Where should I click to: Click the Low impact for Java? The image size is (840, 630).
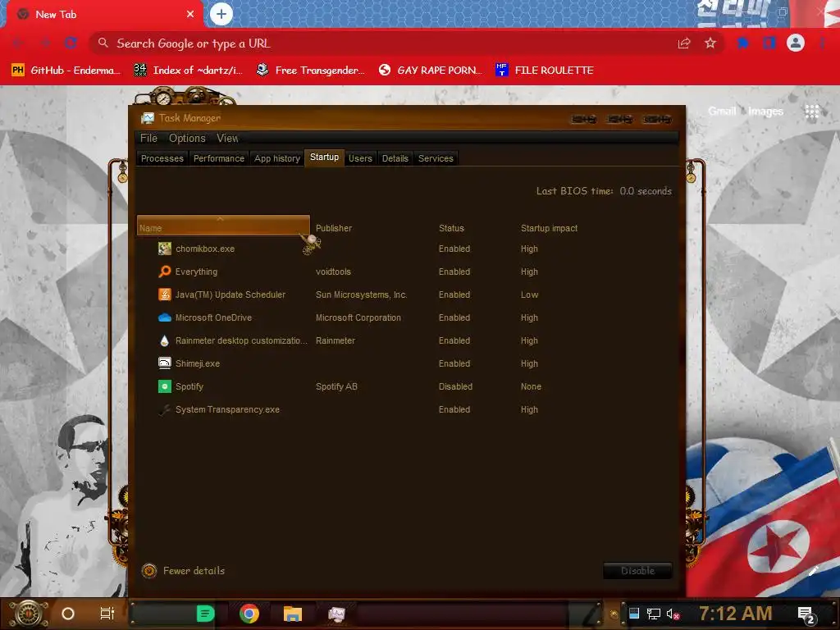pyautogui.click(x=529, y=294)
